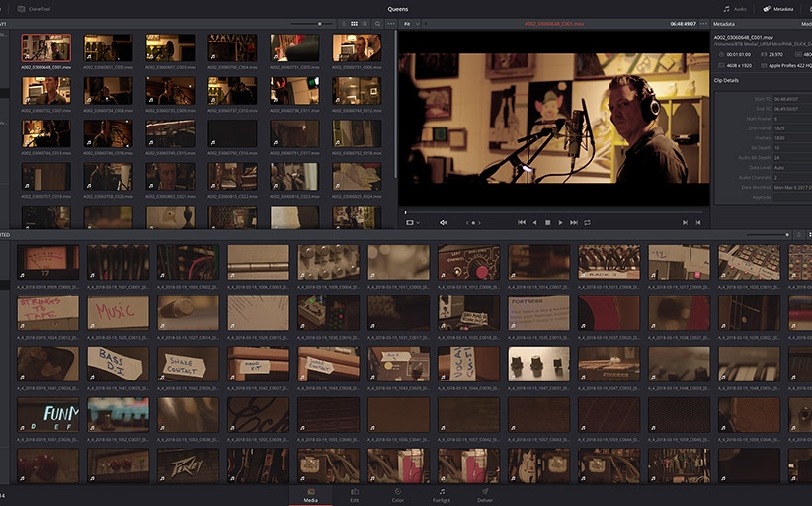Switch to the Color page
812x506 pixels.
pyautogui.click(x=397, y=494)
